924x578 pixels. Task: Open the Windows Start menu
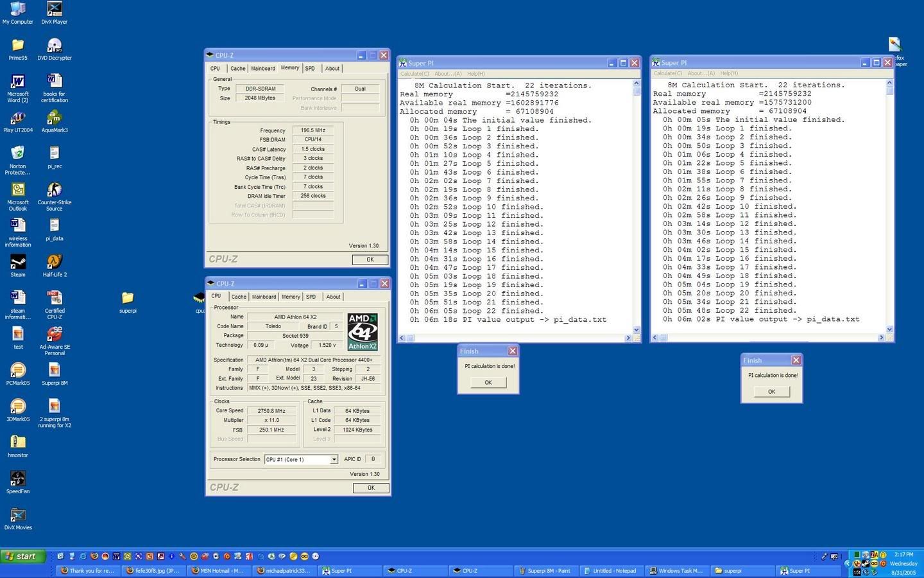[23, 556]
